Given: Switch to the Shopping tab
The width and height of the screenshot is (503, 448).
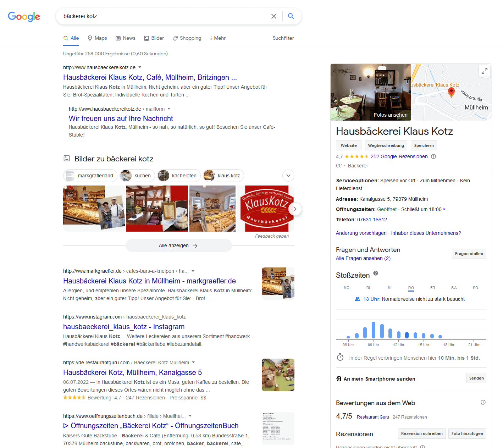Looking at the screenshot, I should [187, 38].
